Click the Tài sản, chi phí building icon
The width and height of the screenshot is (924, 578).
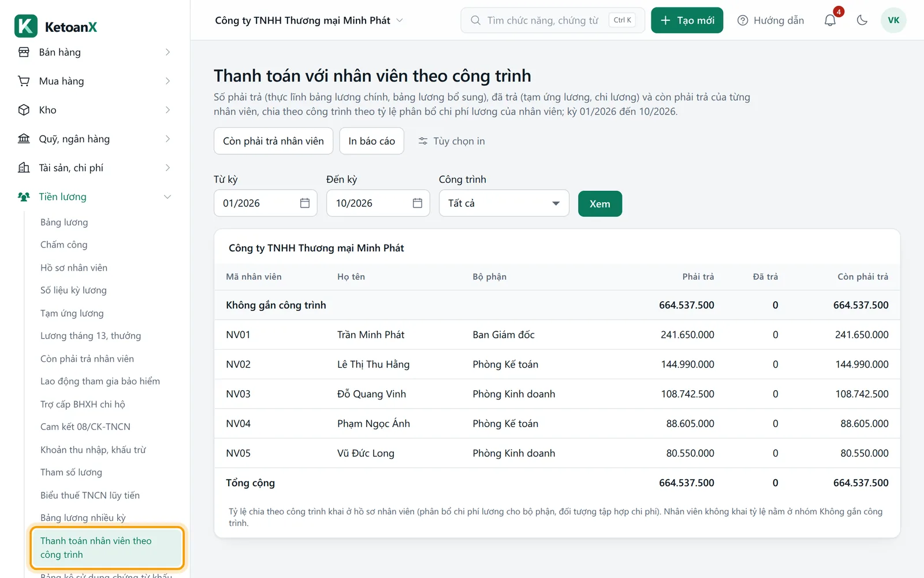(x=24, y=168)
